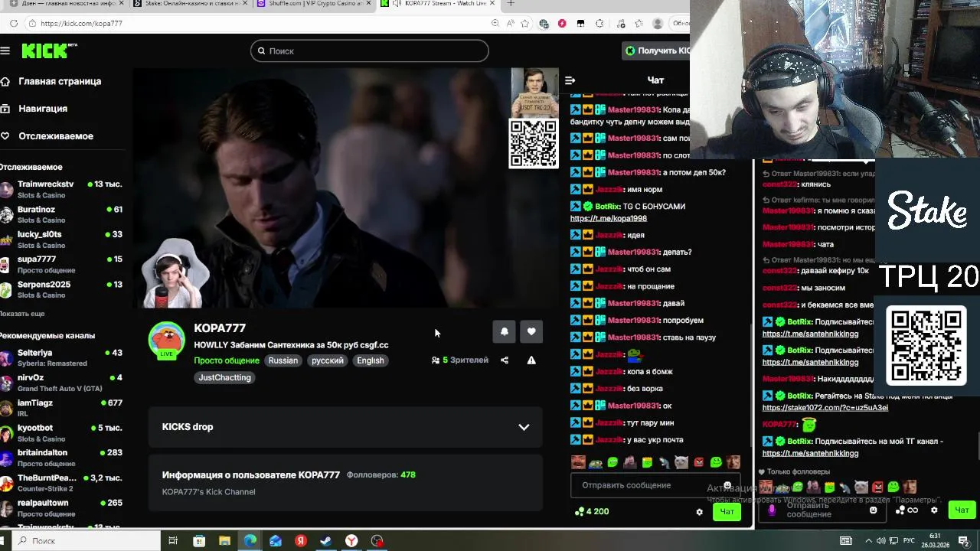Open the TheBurntPea... channel
This screenshot has width=980, height=551.
pos(61,483)
